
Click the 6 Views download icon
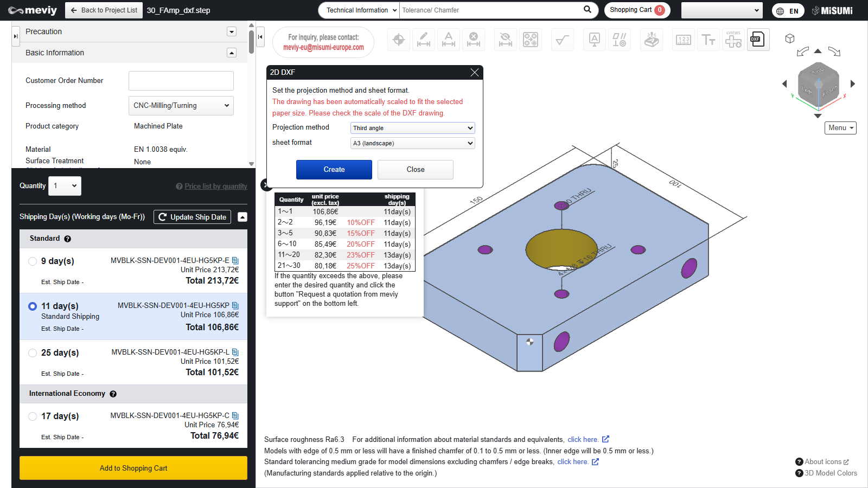click(733, 40)
